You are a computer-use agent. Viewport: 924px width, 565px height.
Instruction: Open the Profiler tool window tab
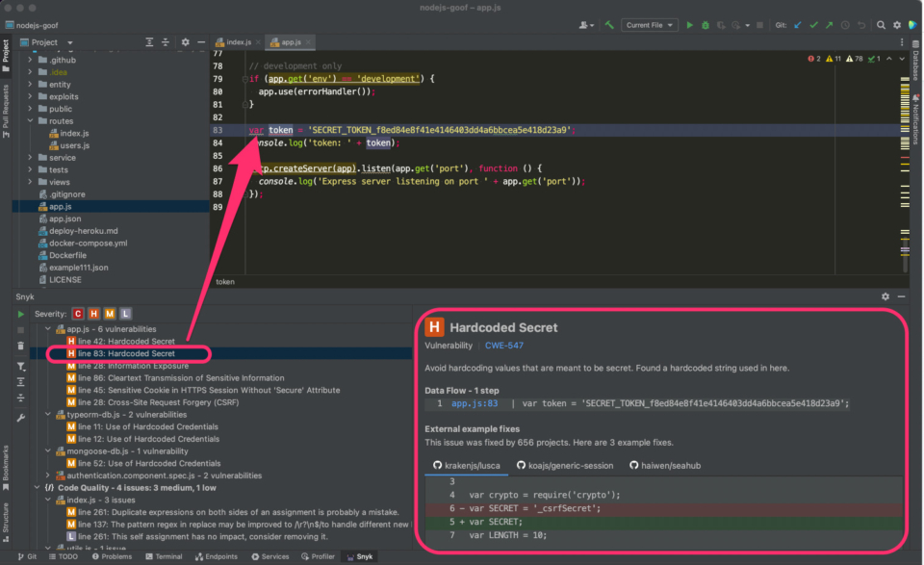coord(319,556)
